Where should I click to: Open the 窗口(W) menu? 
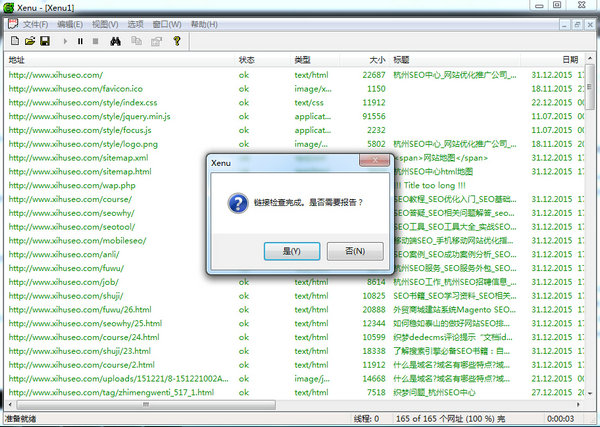coord(167,24)
